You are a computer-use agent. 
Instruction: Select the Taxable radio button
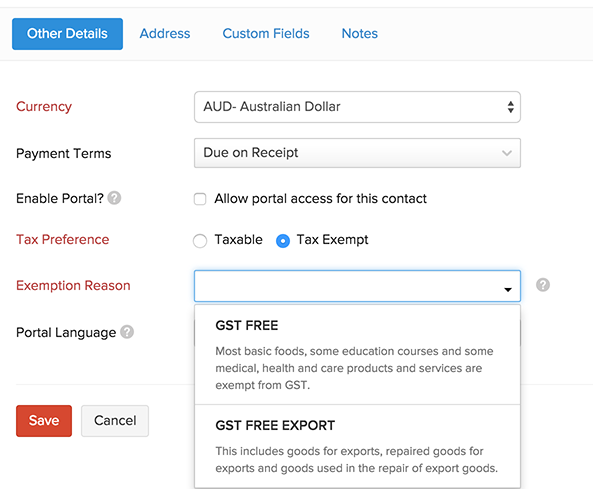[200, 241]
